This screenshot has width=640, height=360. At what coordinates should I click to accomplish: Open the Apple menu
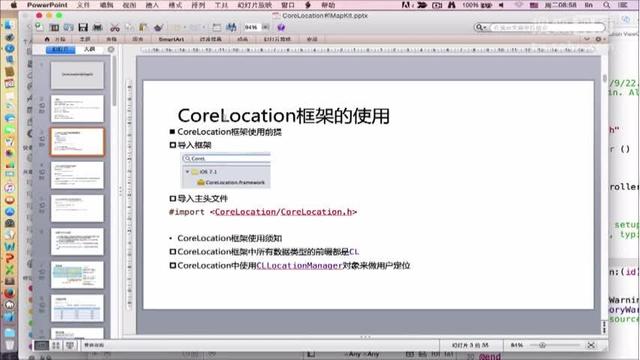coord(13,5)
